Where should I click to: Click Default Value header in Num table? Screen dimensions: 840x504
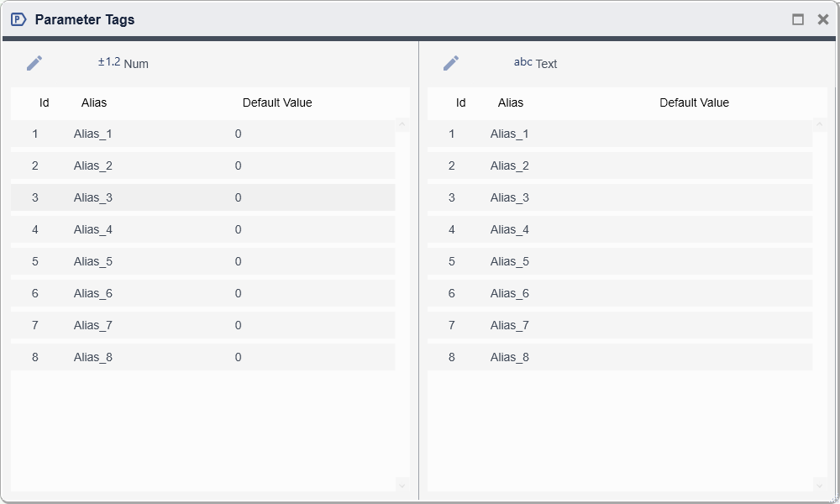click(x=277, y=102)
